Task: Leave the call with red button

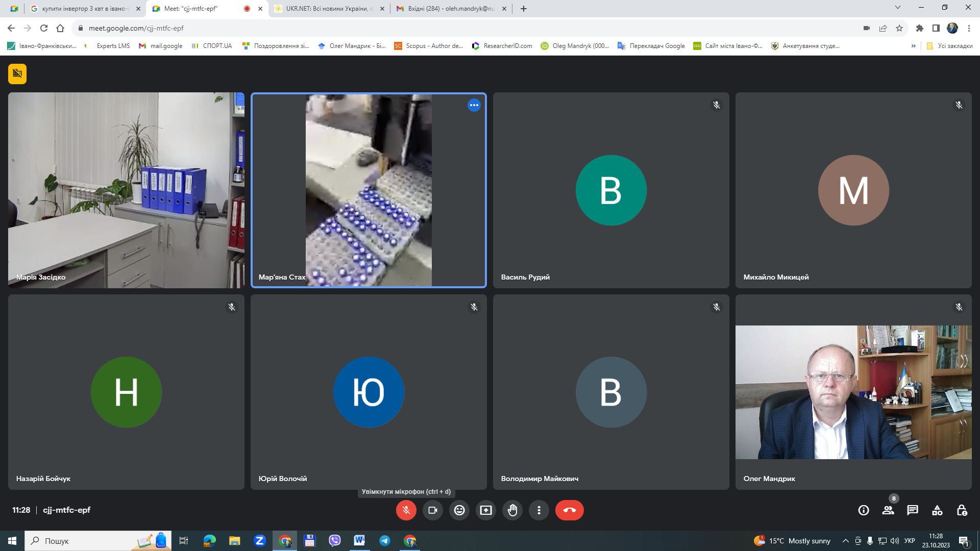Action: pos(570,510)
